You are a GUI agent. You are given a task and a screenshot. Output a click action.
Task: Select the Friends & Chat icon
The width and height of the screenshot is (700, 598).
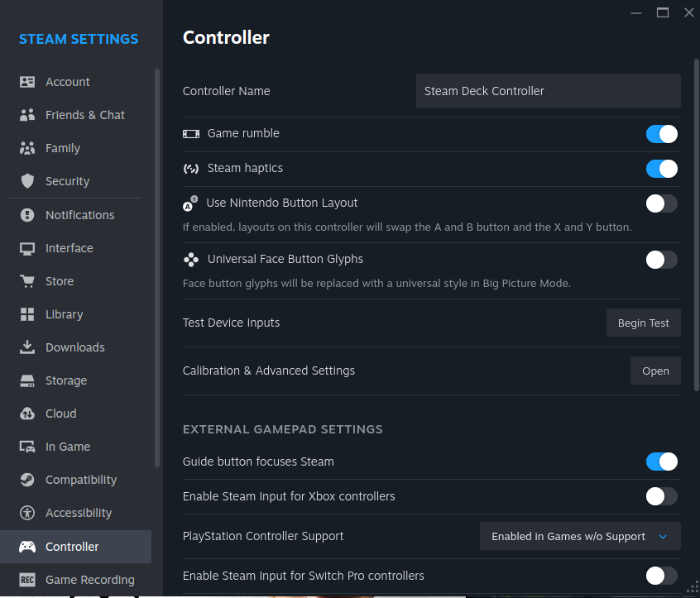[x=27, y=115]
